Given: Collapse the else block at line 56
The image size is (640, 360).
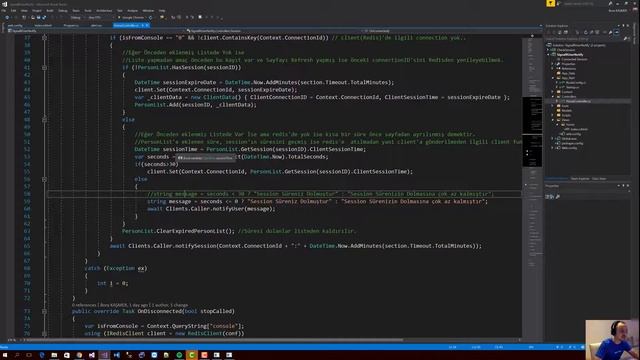Looking at the screenshot, I should pos(44,179).
